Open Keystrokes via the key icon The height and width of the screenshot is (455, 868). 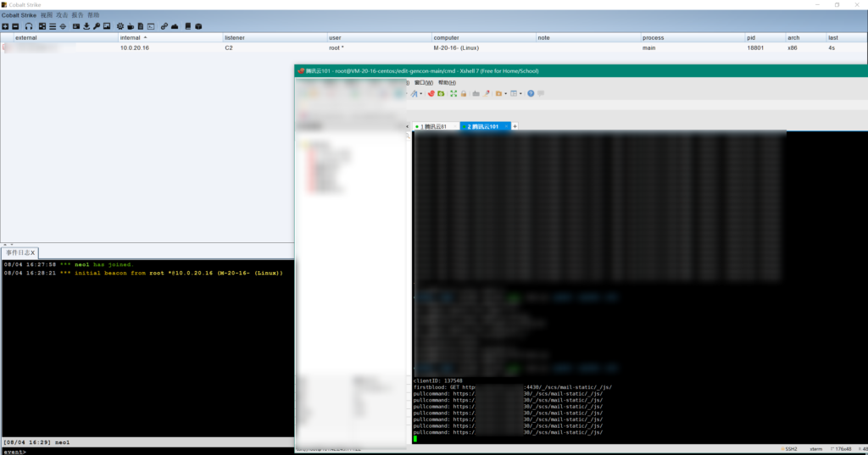(97, 26)
